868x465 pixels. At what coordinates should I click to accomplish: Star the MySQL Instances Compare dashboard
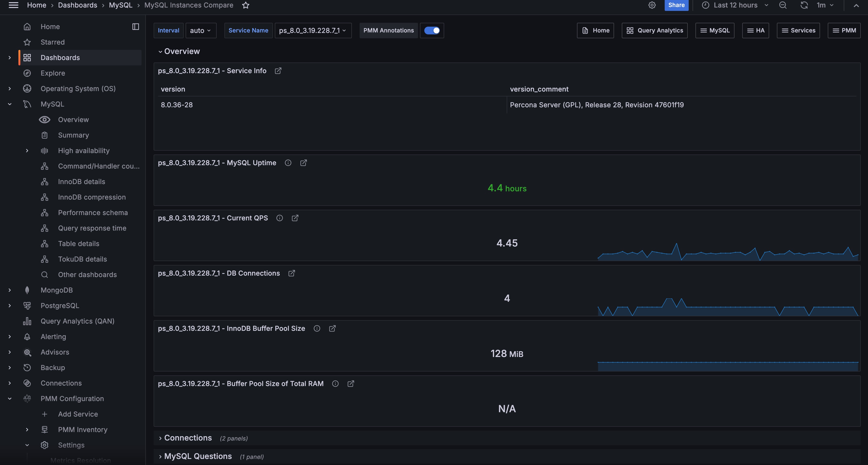pyautogui.click(x=246, y=5)
